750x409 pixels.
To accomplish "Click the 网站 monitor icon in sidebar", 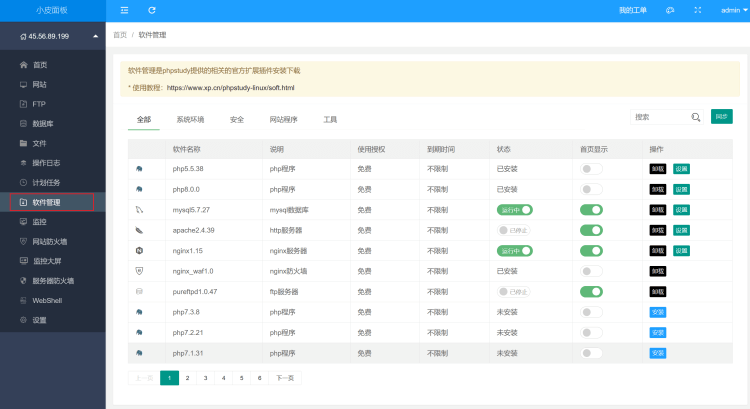I will [x=23, y=84].
